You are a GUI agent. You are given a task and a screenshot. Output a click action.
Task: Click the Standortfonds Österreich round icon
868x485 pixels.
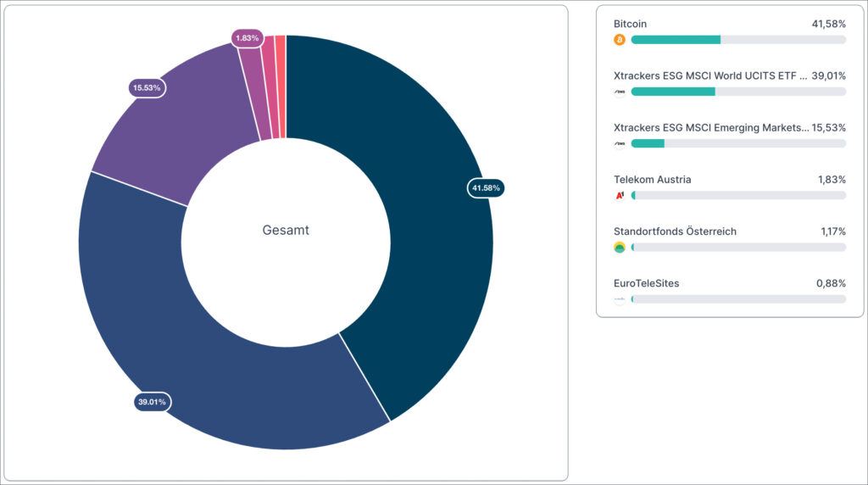[620, 248]
